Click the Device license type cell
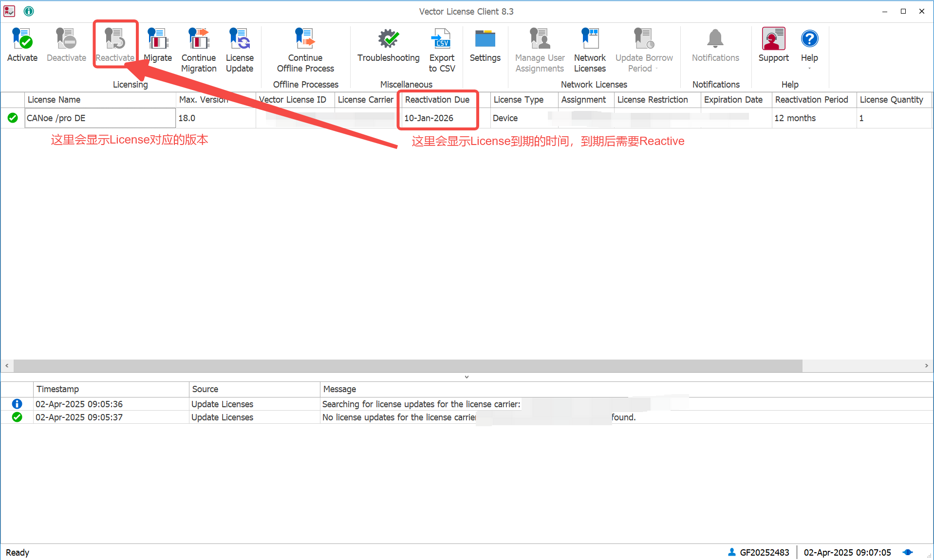 [524, 118]
